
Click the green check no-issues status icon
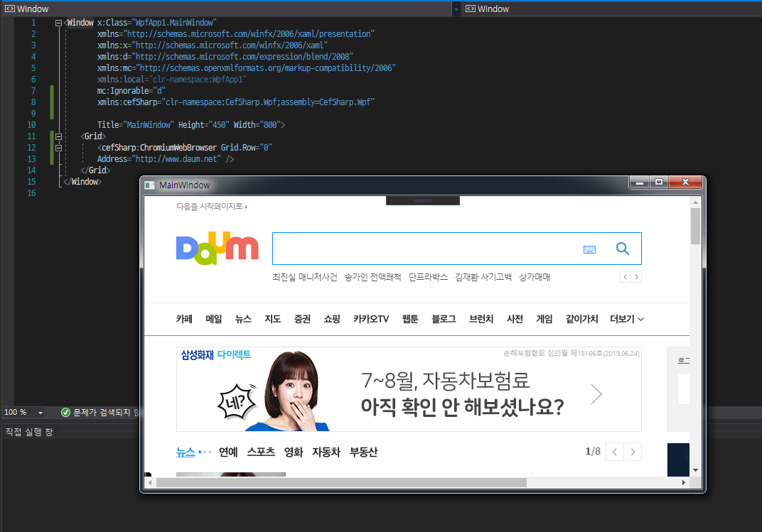pyautogui.click(x=65, y=412)
